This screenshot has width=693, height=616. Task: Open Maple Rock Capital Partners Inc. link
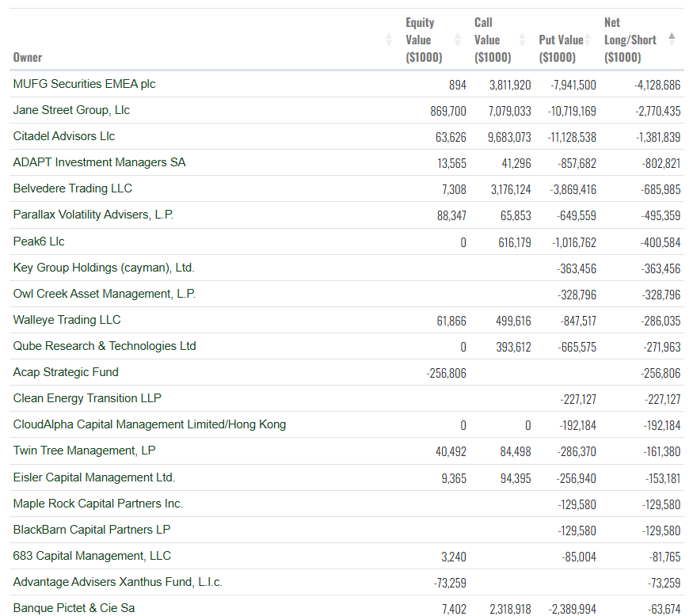tap(97, 504)
